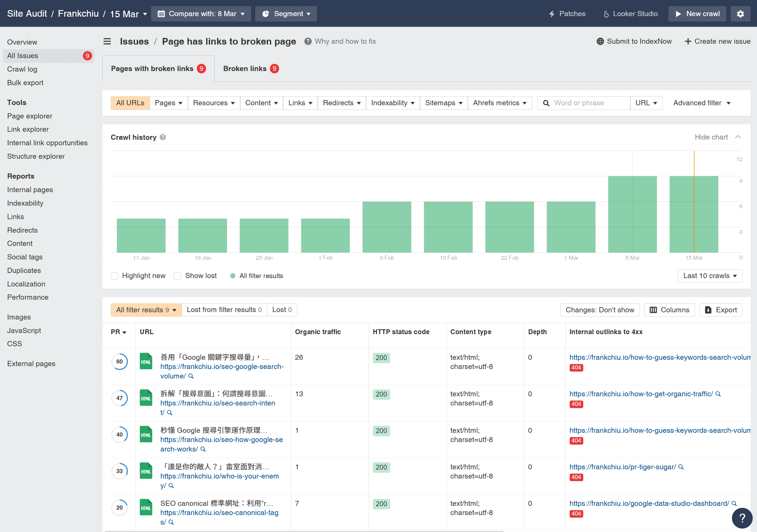Click the Crawl history help question icon
Screen dimensions: 757x532
point(163,137)
